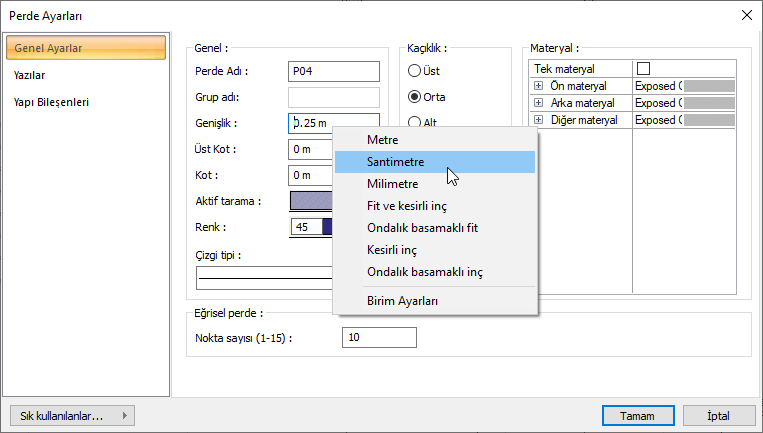Select Santimetre from the unit menu
Viewport: 763px width, 433px height.
tap(396, 161)
